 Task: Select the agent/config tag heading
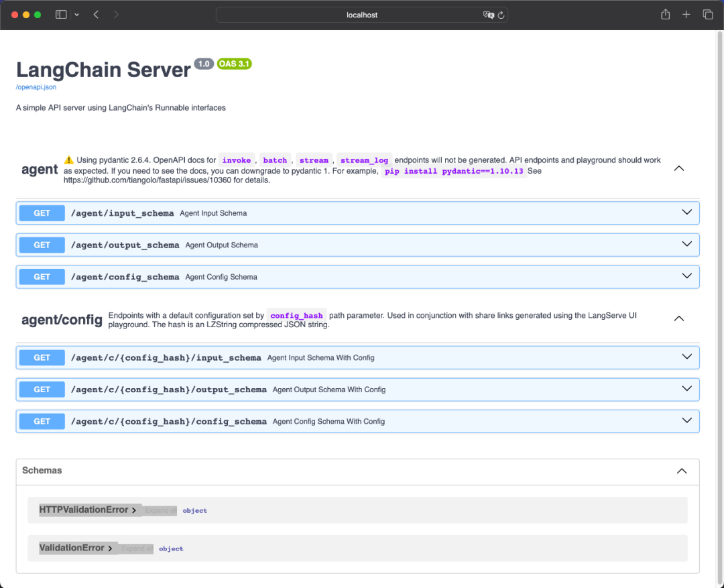[62, 320]
